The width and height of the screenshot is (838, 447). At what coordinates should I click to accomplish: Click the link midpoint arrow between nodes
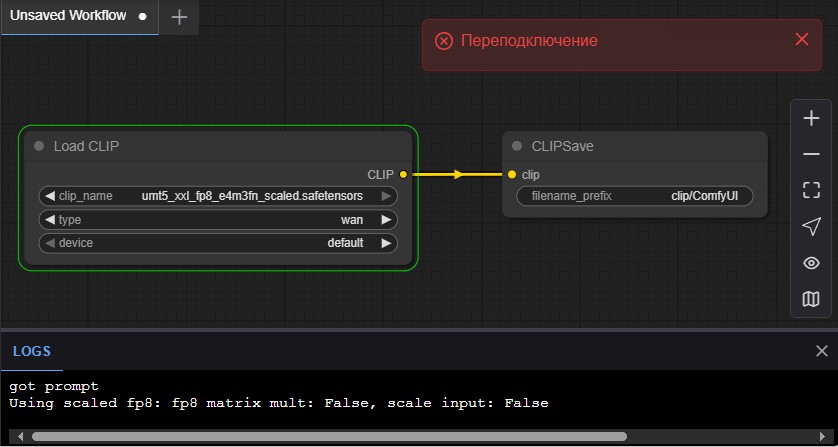coord(457,174)
